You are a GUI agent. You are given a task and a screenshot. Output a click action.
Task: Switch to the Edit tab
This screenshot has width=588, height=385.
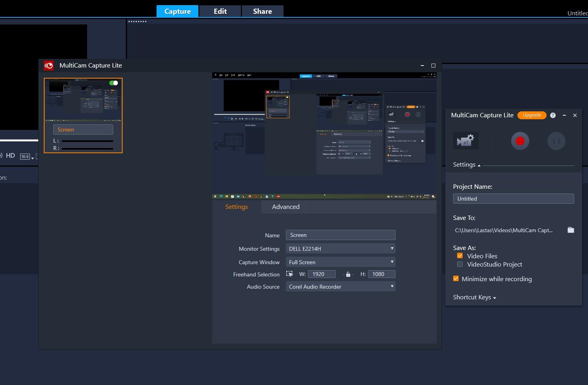click(x=220, y=11)
